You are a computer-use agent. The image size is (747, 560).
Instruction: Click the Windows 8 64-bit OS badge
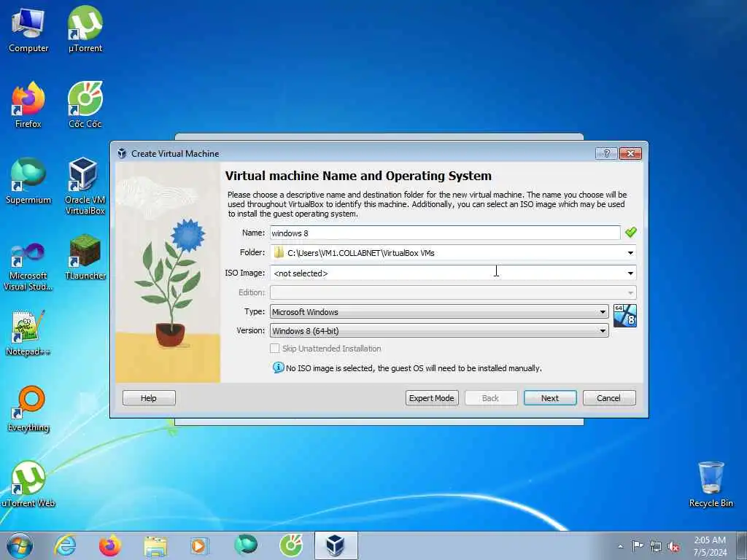[625, 316]
